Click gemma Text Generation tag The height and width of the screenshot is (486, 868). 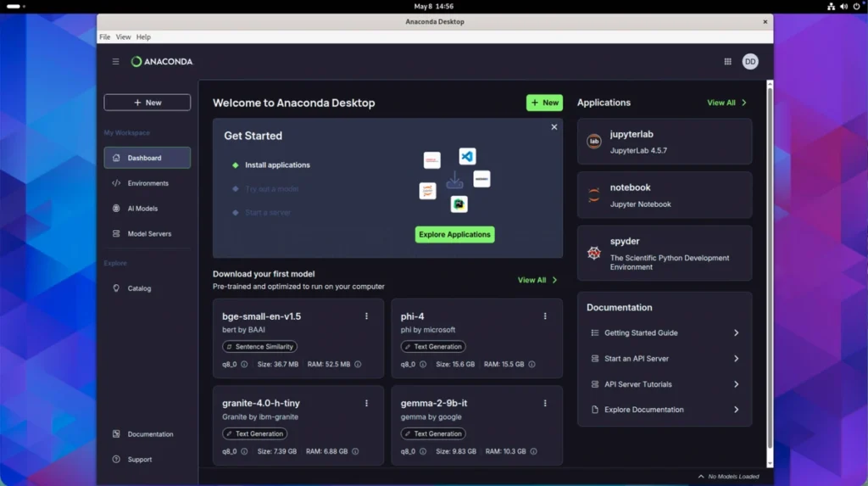(x=433, y=433)
